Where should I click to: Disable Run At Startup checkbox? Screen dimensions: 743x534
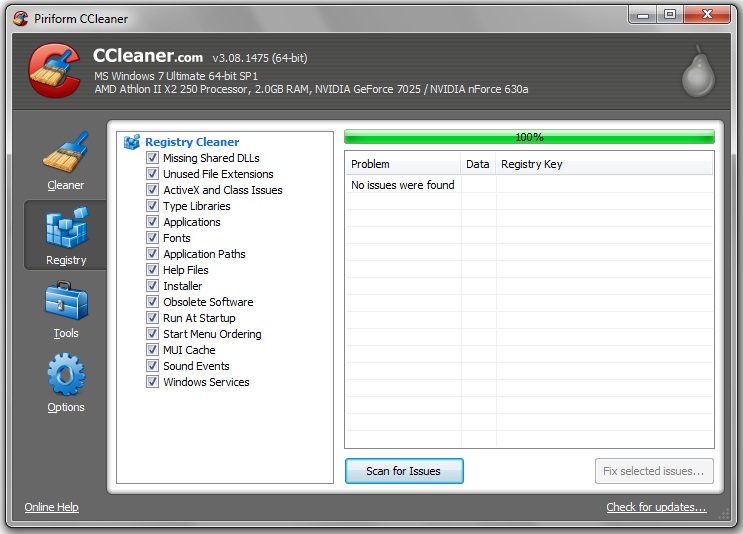click(152, 317)
